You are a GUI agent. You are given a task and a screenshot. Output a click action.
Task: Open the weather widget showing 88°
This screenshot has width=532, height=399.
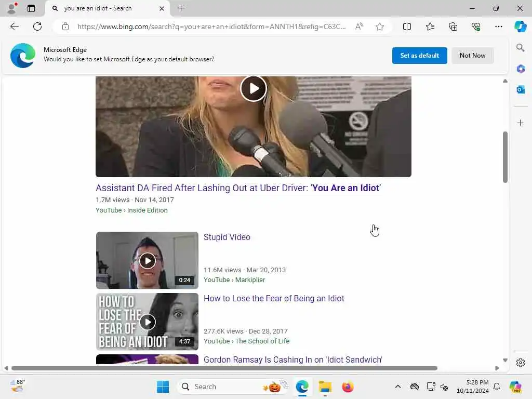[17, 386]
